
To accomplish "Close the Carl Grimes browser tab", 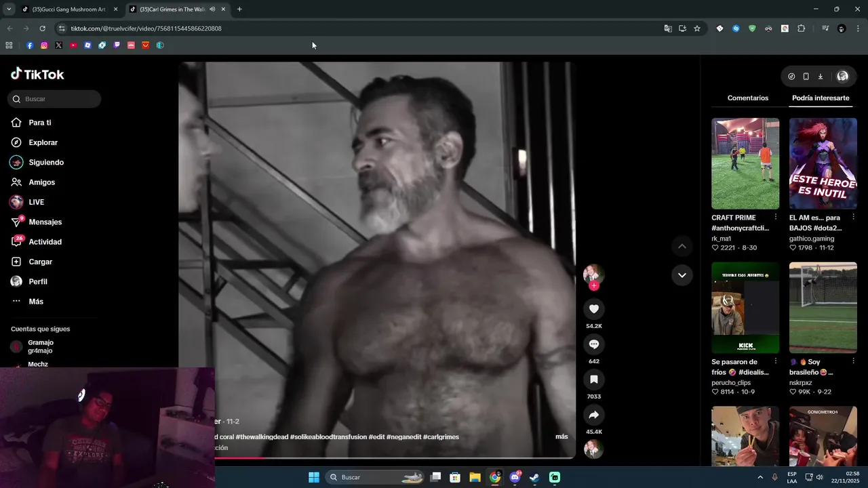I will pyautogui.click(x=223, y=9).
